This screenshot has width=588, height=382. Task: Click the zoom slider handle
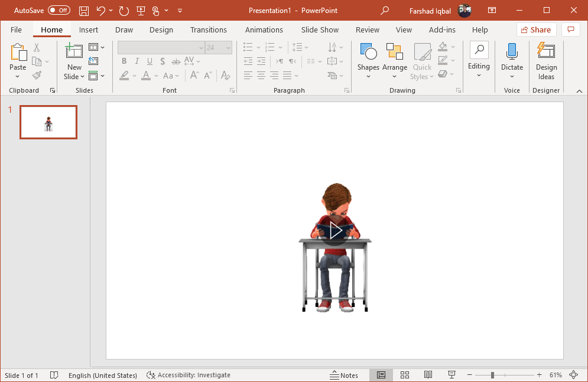(492, 375)
